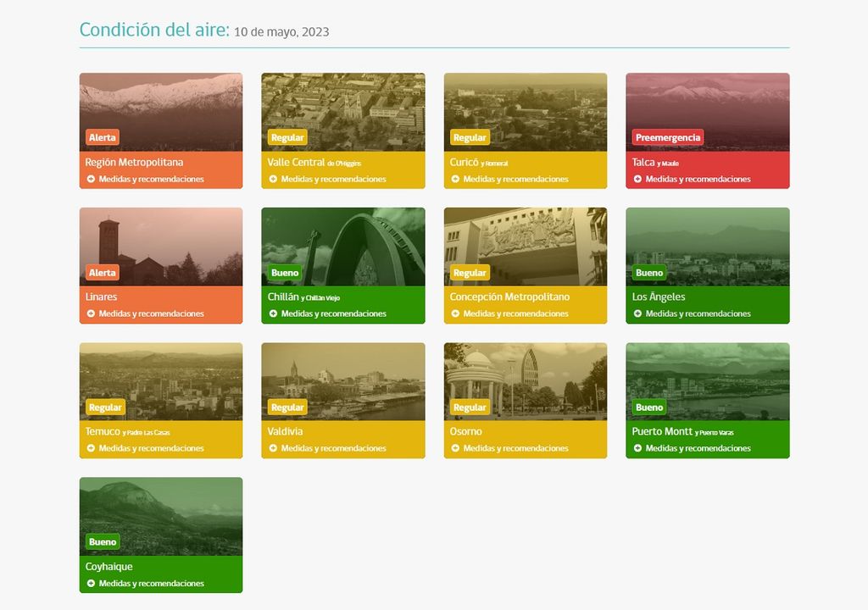Click the Bueno badge on Coyhaique
The width and height of the screenshot is (868, 610).
(103, 541)
